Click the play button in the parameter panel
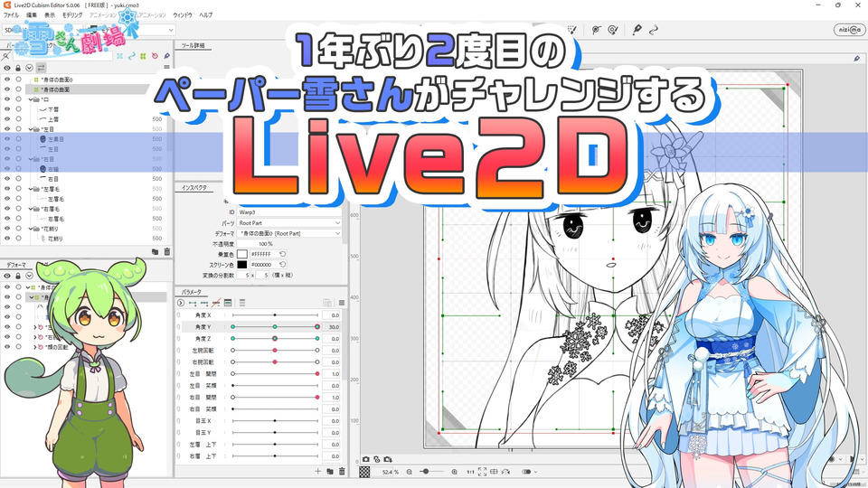The image size is (868, 488). tap(181, 303)
